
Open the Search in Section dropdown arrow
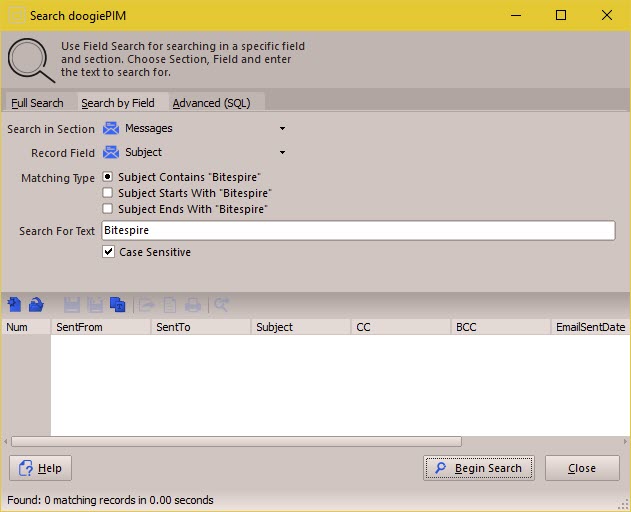[283, 128]
